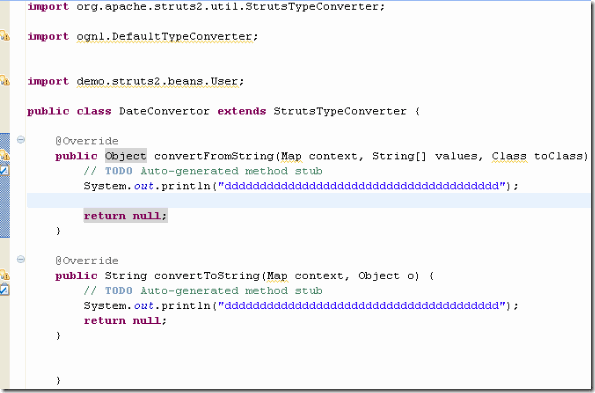The height and width of the screenshot is (393, 595).
Task: Click the string literal in convertFromString println
Action: (362, 186)
